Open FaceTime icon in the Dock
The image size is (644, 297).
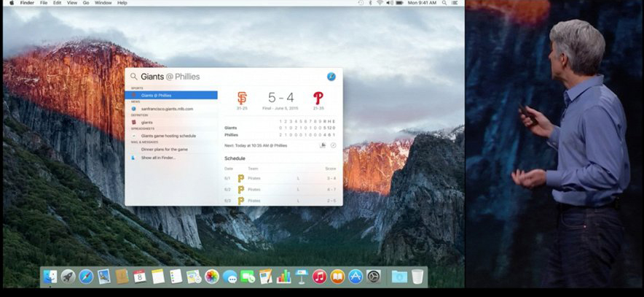[248, 277]
